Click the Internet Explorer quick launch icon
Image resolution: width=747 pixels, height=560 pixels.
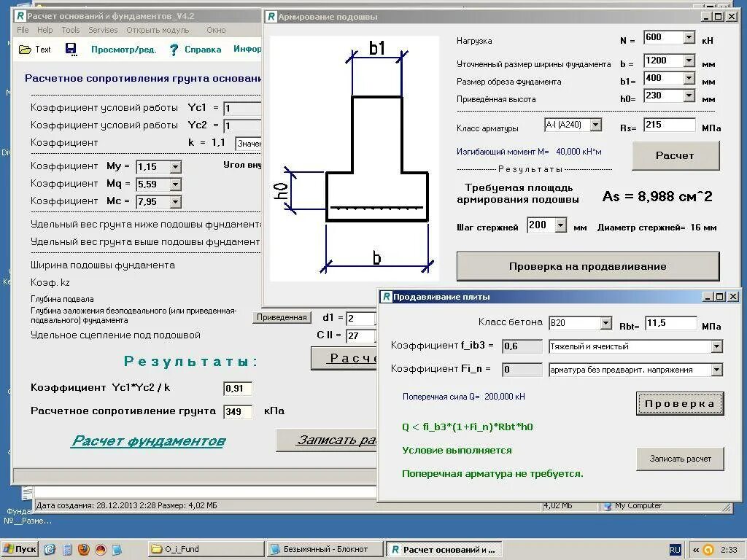50,550
